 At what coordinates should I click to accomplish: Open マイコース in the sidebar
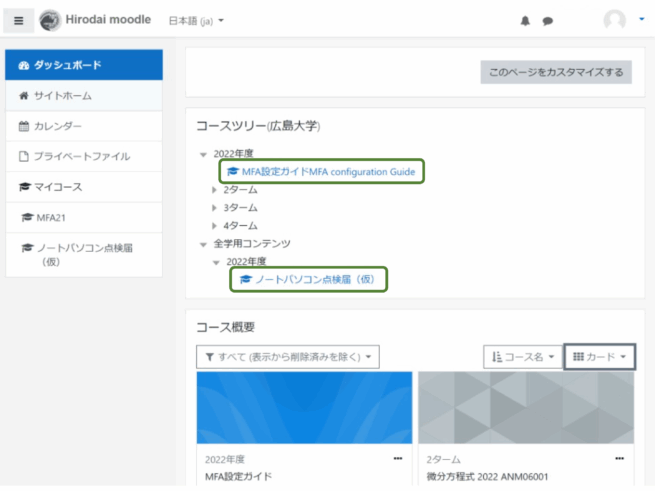click(84, 187)
